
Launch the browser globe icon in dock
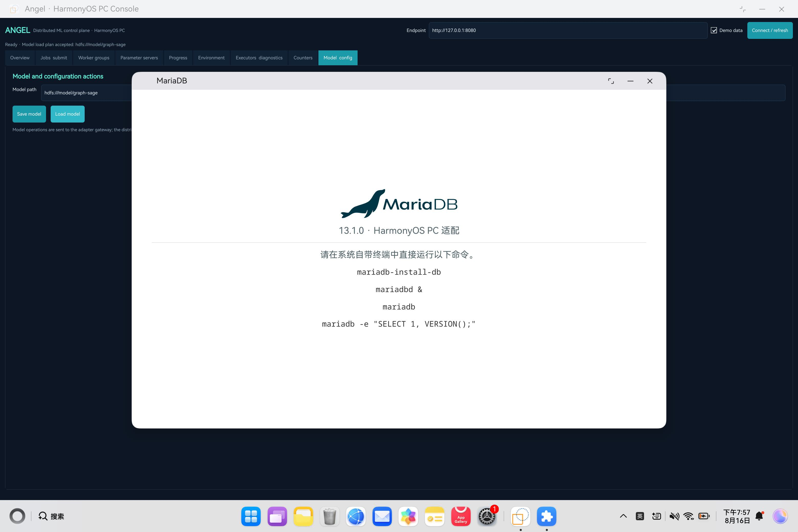pos(356,516)
